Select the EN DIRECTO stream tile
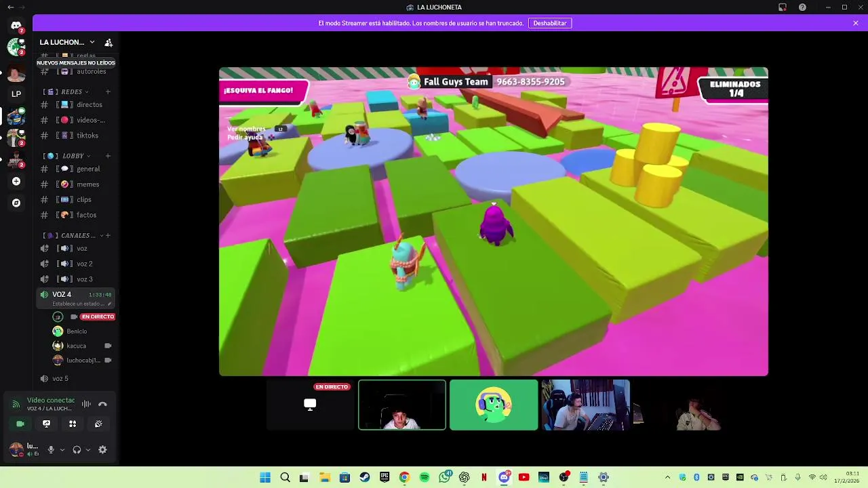The image size is (868, 488). coord(310,405)
